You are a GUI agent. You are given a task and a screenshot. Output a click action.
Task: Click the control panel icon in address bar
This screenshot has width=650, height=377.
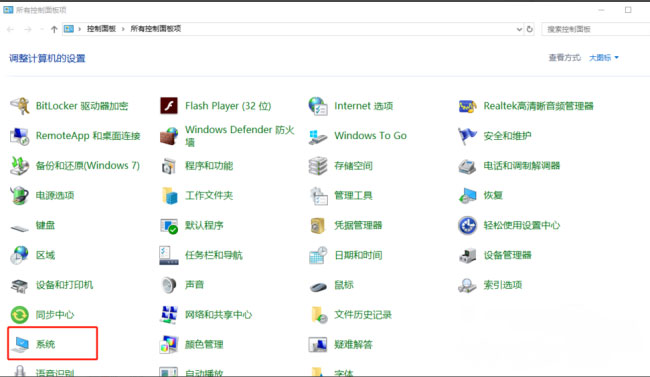[69, 29]
